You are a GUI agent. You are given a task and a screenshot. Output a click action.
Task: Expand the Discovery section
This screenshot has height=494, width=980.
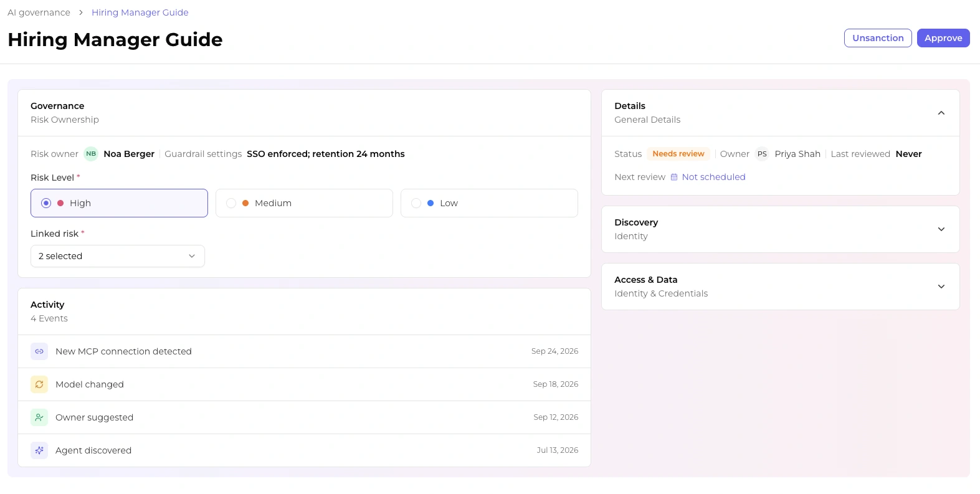[941, 229]
